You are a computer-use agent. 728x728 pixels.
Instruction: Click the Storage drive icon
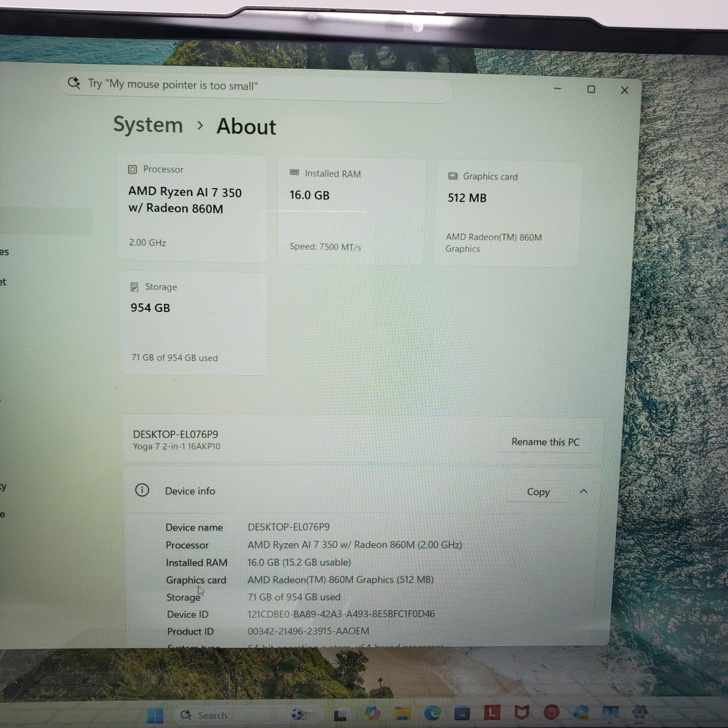135,287
